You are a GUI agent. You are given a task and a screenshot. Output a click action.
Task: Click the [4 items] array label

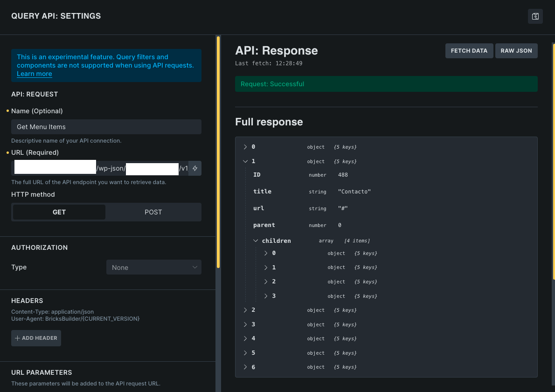click(x=357, y=241)
